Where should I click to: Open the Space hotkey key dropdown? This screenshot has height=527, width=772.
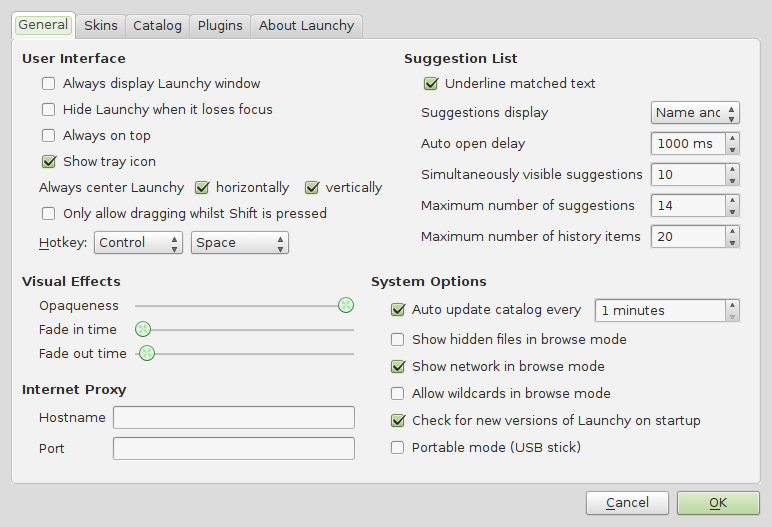point(240,243)
